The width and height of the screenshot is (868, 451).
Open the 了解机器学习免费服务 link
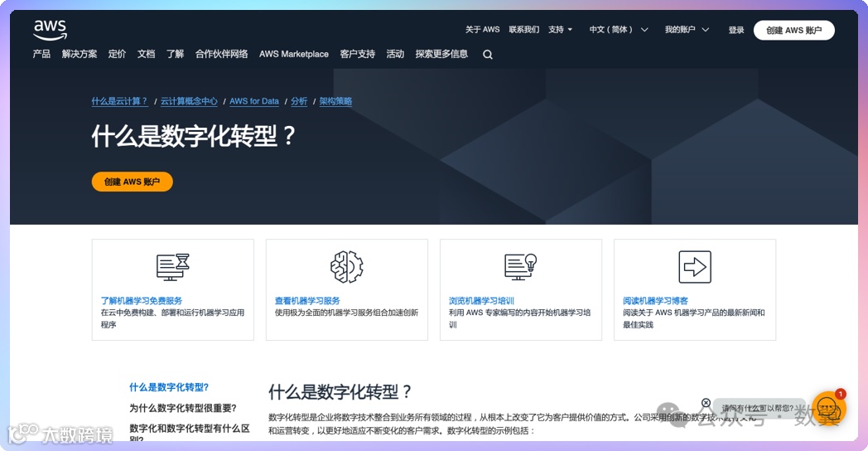(141, 300)
